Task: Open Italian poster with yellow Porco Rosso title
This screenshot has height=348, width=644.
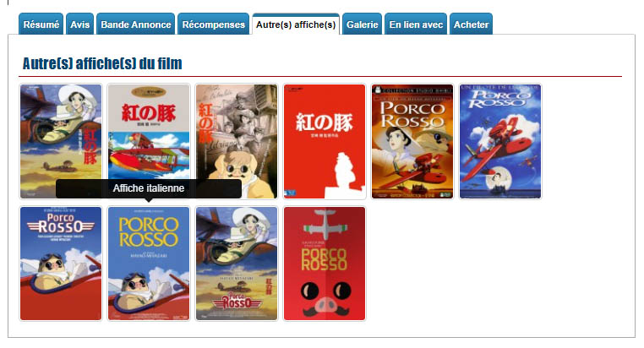Action: [x=149, y=264]
